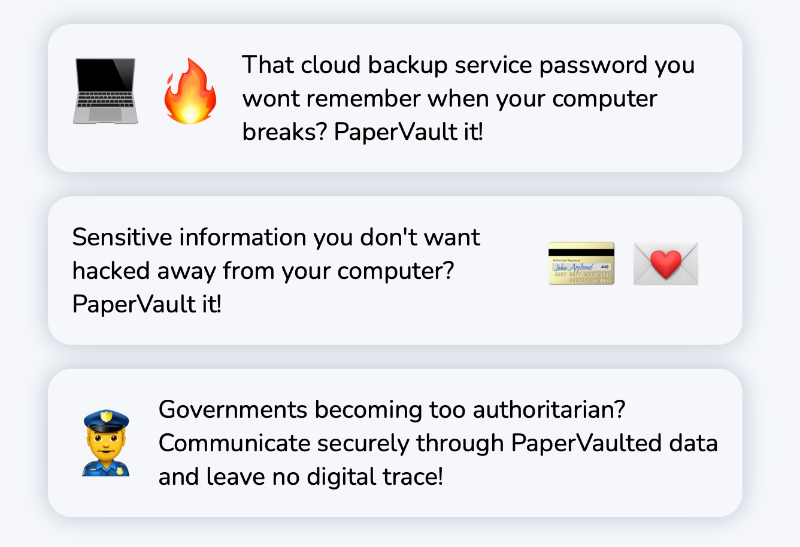
Task: Click the 'wont remember when your computer' line
Action: (x=449, y=99)
